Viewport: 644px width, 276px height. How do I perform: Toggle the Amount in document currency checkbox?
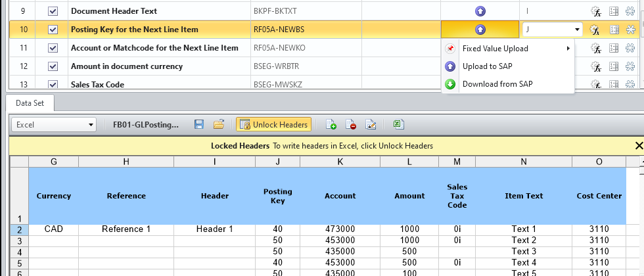click(53, 66)
